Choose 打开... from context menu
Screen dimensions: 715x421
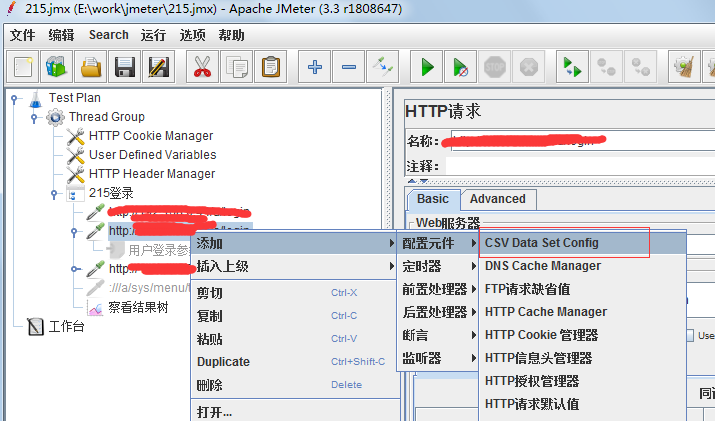(x=294, y=412)
